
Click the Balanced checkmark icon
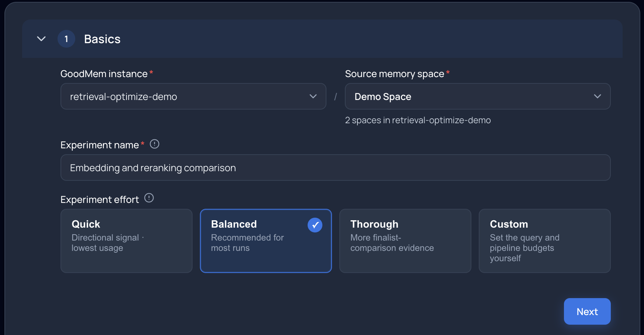click(x=315, y=225)
